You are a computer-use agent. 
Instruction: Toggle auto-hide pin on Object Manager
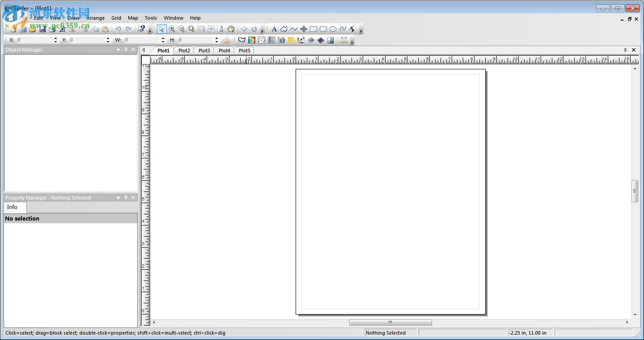(126, 50)
